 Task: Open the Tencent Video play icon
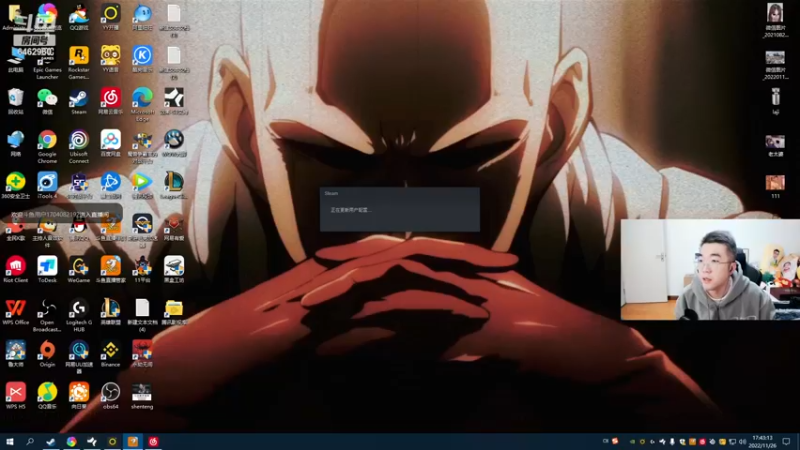tap(142, 185)
